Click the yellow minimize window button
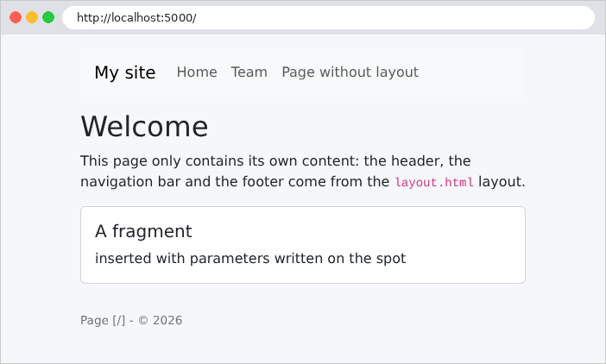Screen dimensions: 606x364 coord(32,17)
